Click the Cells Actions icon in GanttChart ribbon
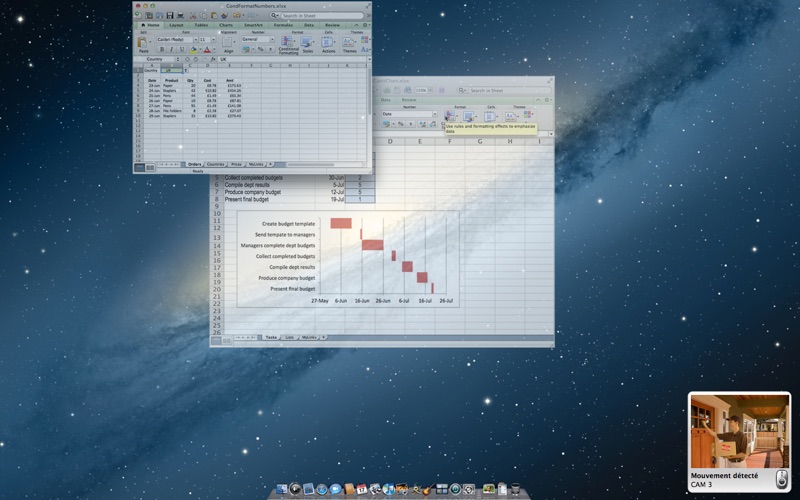The width and height of the screenshot is (800, 500). pos(490,116)
